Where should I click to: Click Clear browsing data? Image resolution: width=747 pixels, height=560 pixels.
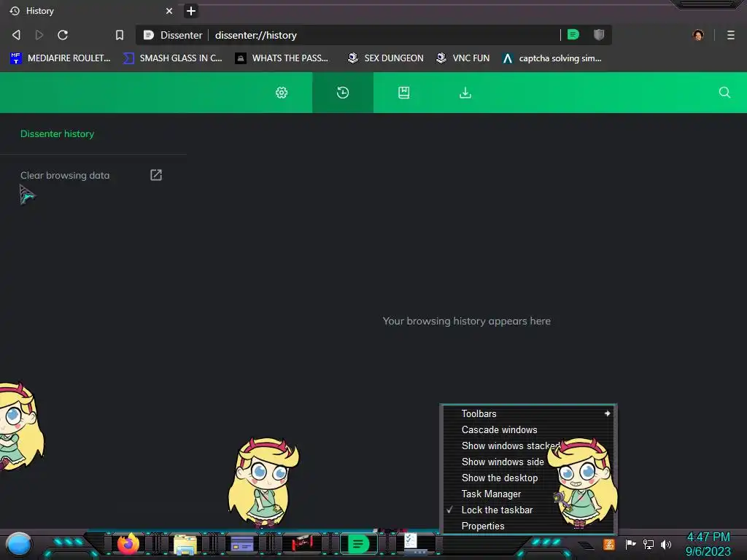coord(65,175)
